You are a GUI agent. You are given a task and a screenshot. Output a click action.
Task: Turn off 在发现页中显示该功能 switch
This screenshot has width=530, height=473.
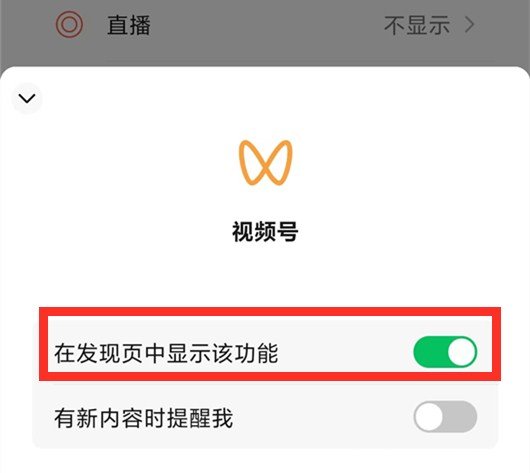point(445,352)
